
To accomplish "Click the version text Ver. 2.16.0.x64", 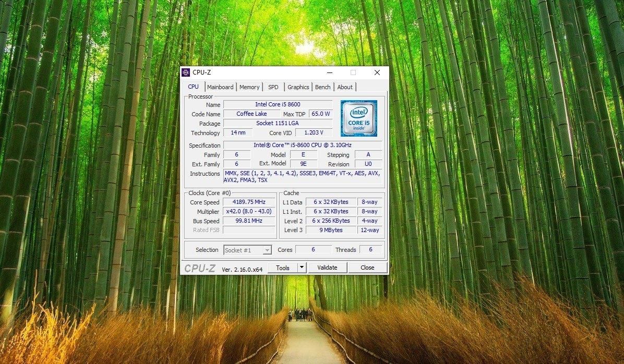I will 242,269.
